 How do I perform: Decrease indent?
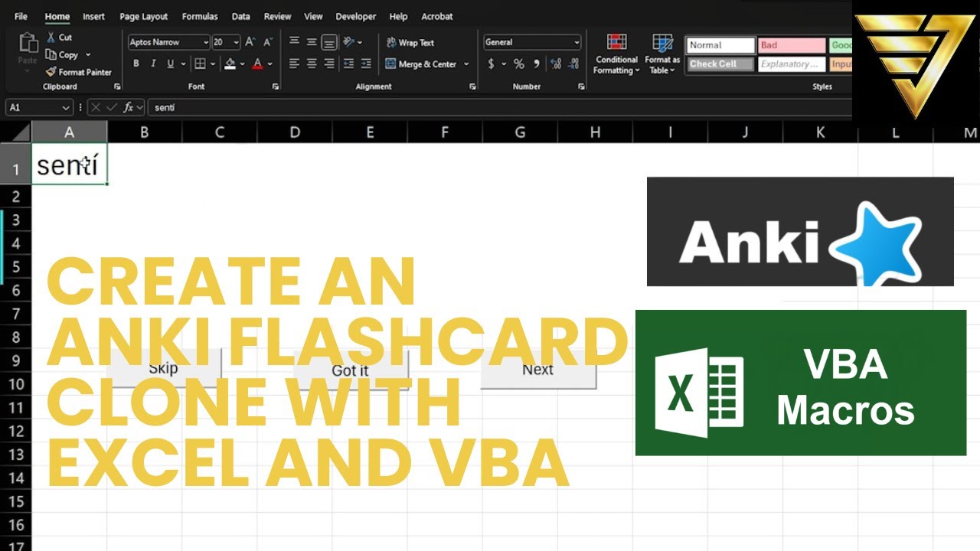[x=349, y=64]
